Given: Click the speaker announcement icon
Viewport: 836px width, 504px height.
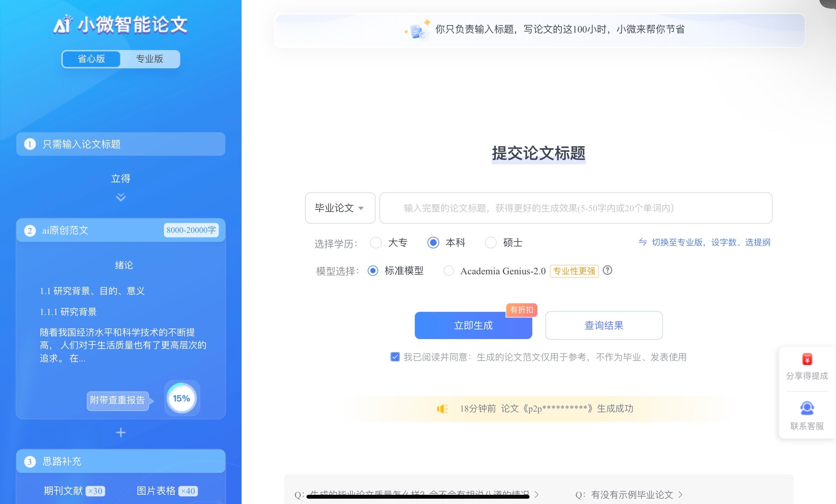Looking at the screenshot, I should click(x=442, y=409).
